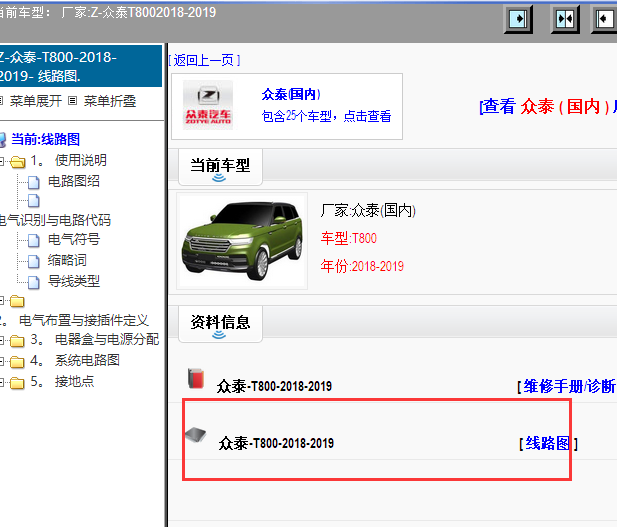Click the 导线类型 page icon
The width and height of the screenshot is (617, 527).
click(34, 282)
